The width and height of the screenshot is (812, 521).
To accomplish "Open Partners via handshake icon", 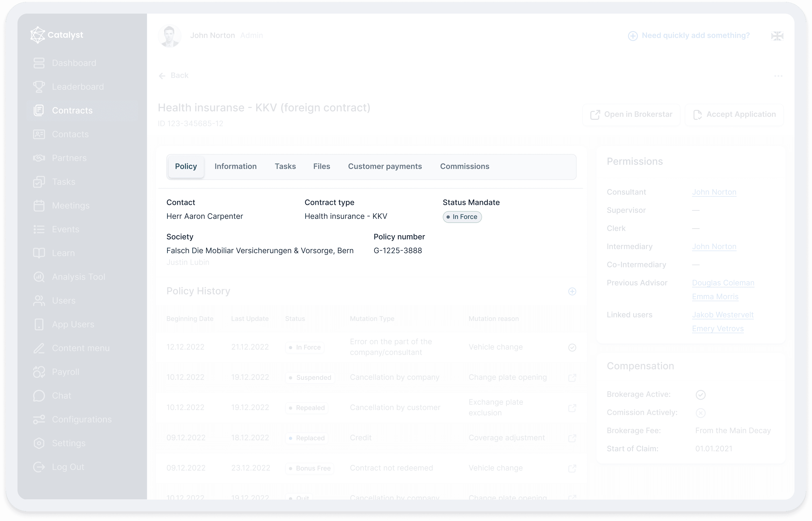I will click(x=39, y=158).
